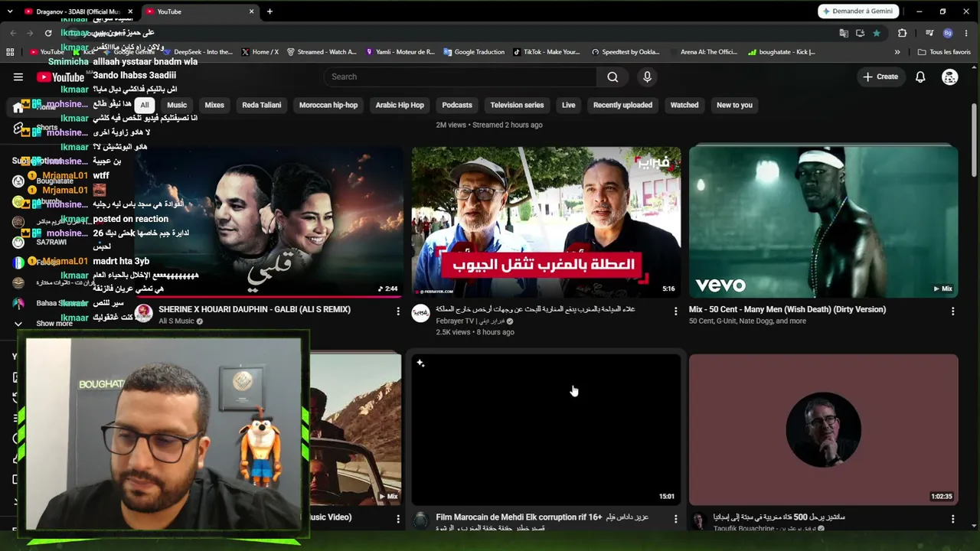Open the Speedtest by Ookla bookmark
This screenshot has width=980, height=551.
(625, 52)
